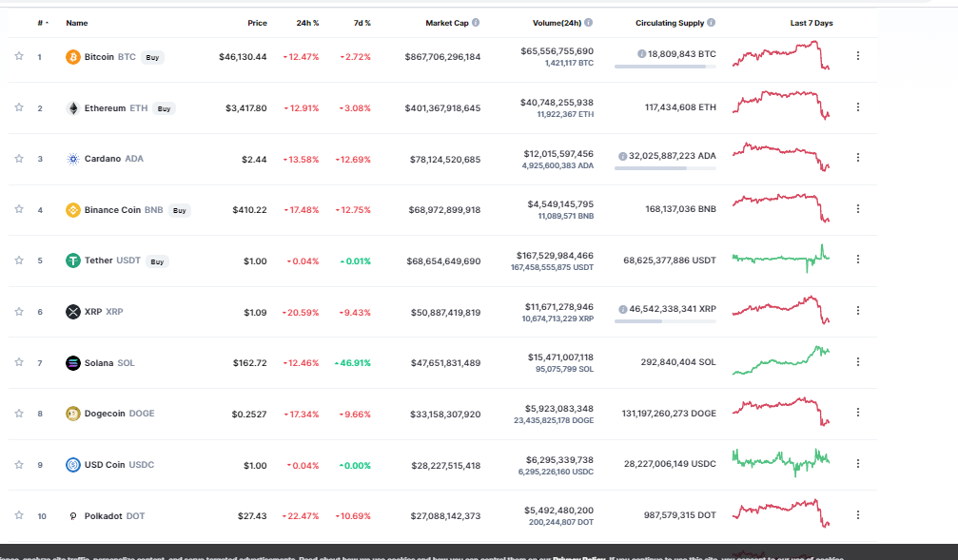Open the Volume(24h) info tooltip icon

coord(588,23)
